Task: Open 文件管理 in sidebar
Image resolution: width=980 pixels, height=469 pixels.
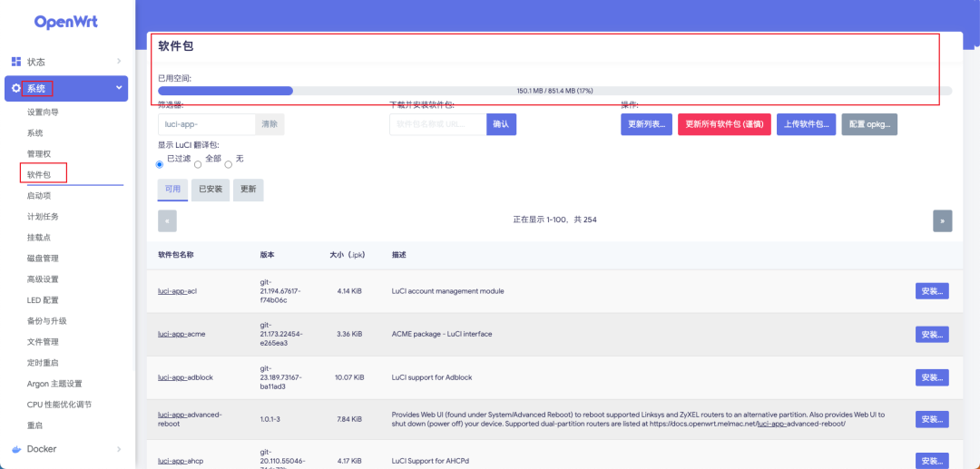Action: pyautogui.click(x=43, y=342)
